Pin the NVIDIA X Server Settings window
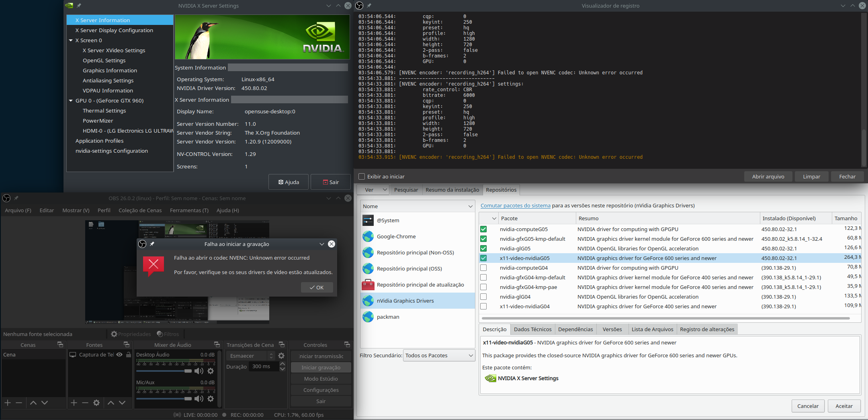The width and height of the screenshot is (868, 420). click(x=79, y=6)
